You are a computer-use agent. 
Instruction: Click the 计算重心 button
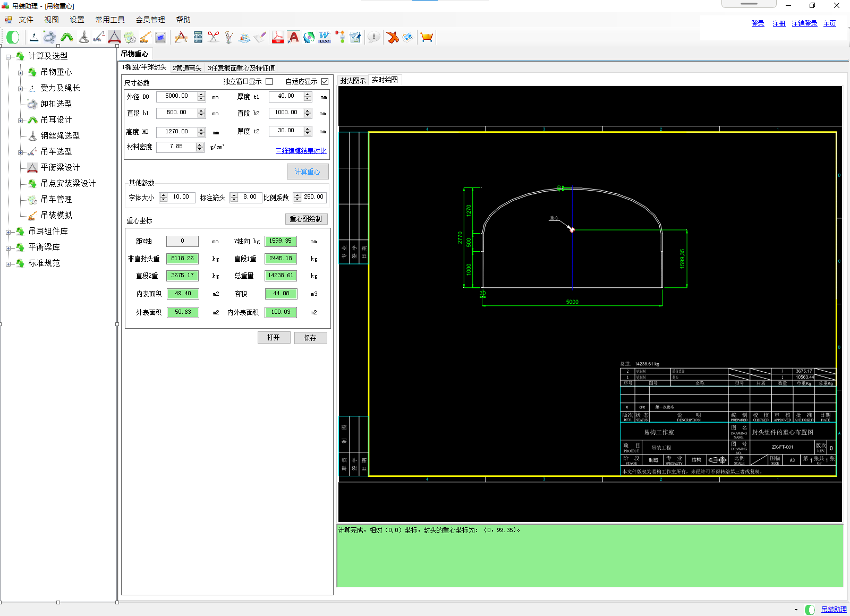click(308, 172)
